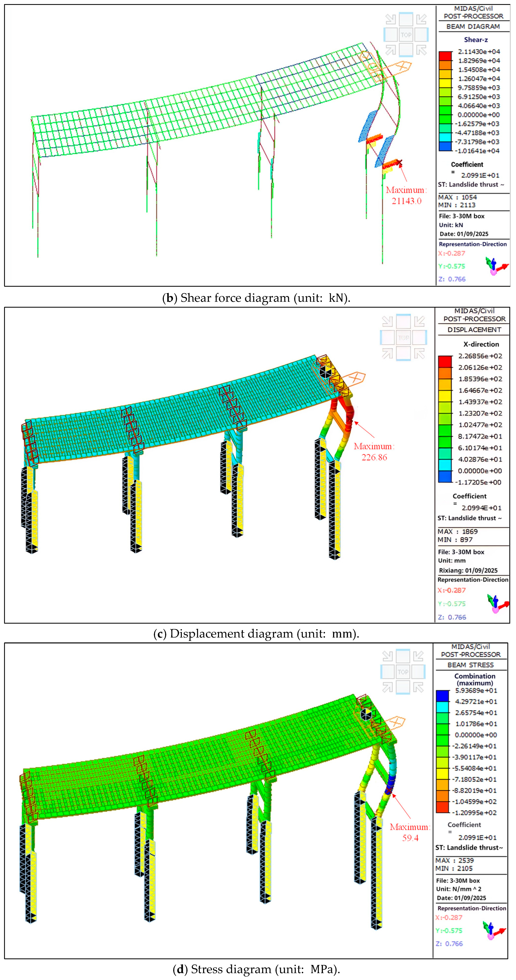Click the TOP face of the stress diagram view cube

point(403,672)
